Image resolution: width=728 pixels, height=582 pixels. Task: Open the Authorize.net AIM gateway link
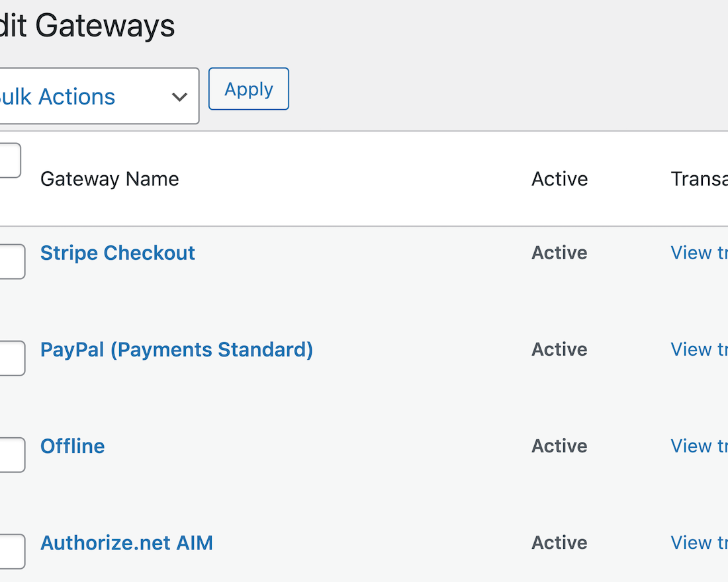tap(126, 542)
